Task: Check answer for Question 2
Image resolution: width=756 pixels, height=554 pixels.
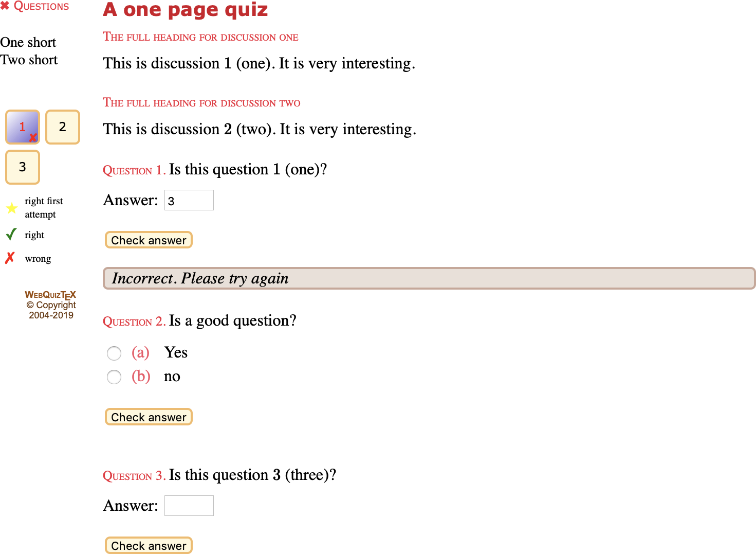Action: pyautogui.click(x=149, y=417)
